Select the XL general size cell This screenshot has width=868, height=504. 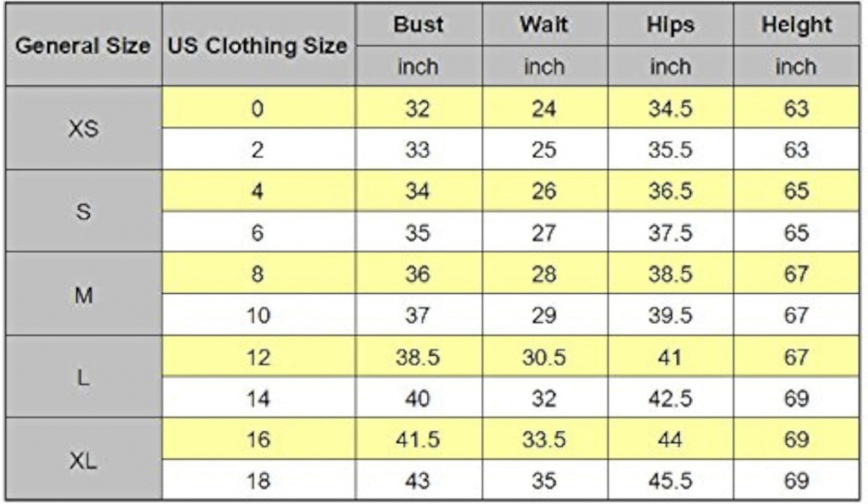click(x=84, y=459)
